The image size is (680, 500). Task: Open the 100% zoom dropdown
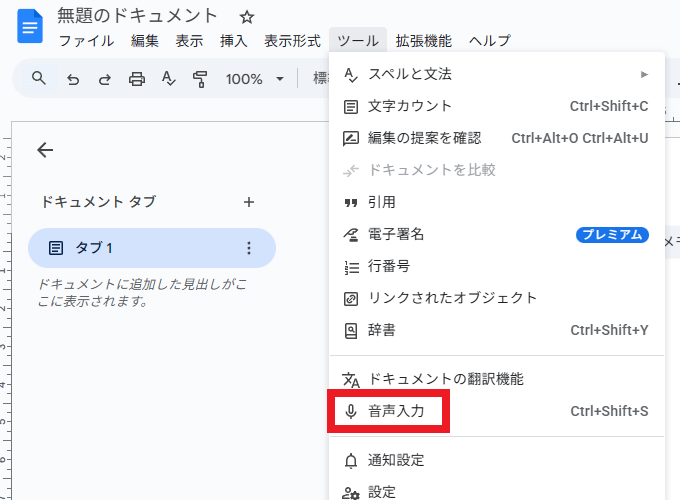tap(254, 79)
